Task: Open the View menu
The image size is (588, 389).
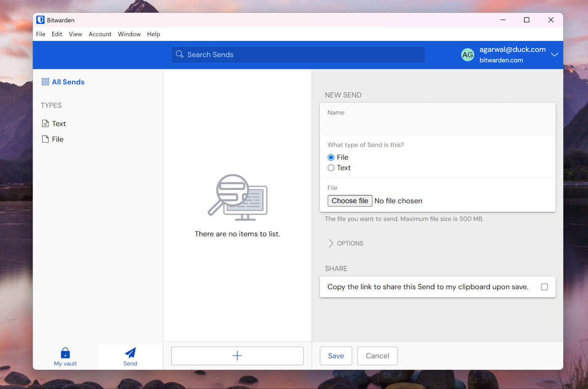Action: (x=75, y=34)
